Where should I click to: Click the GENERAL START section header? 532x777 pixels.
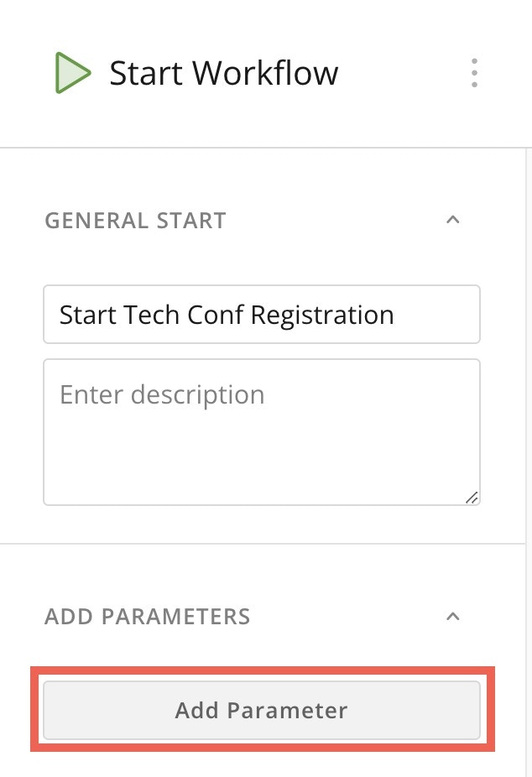pos(135,221)
